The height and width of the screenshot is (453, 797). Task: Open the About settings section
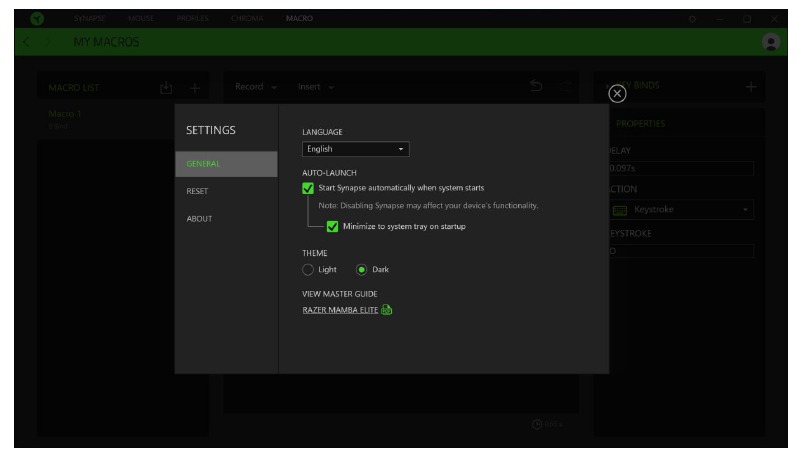click(x=199, y=219)
